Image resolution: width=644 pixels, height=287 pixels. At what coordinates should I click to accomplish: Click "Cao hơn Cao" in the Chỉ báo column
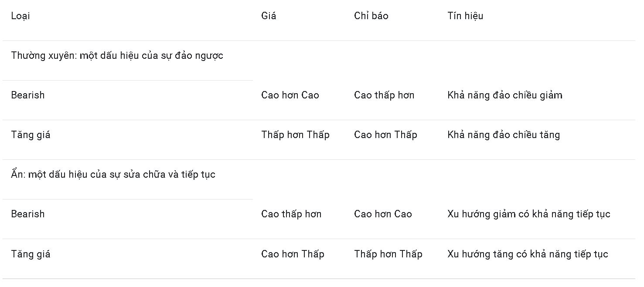tap(383, 214)
